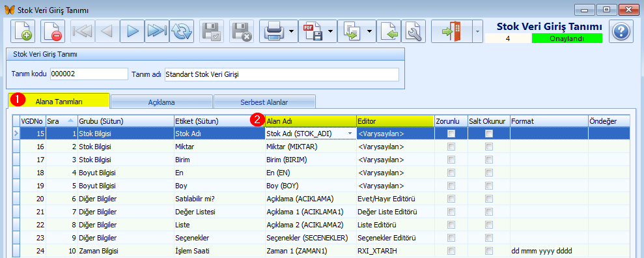This screenshot has width=644, height=258.
Task: Toggle Zorunlu checkbox in İşlem Saati row
Action: point(451,251)
